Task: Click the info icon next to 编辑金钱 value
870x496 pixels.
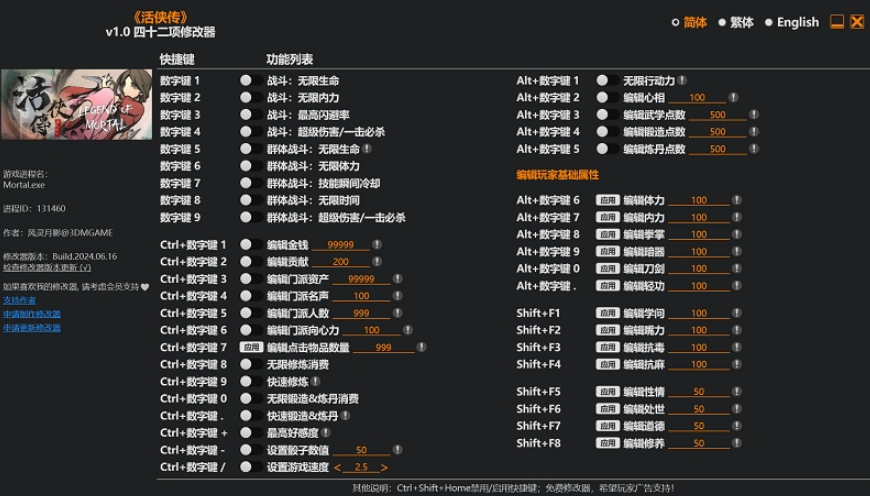Action: tap(377, 245)
